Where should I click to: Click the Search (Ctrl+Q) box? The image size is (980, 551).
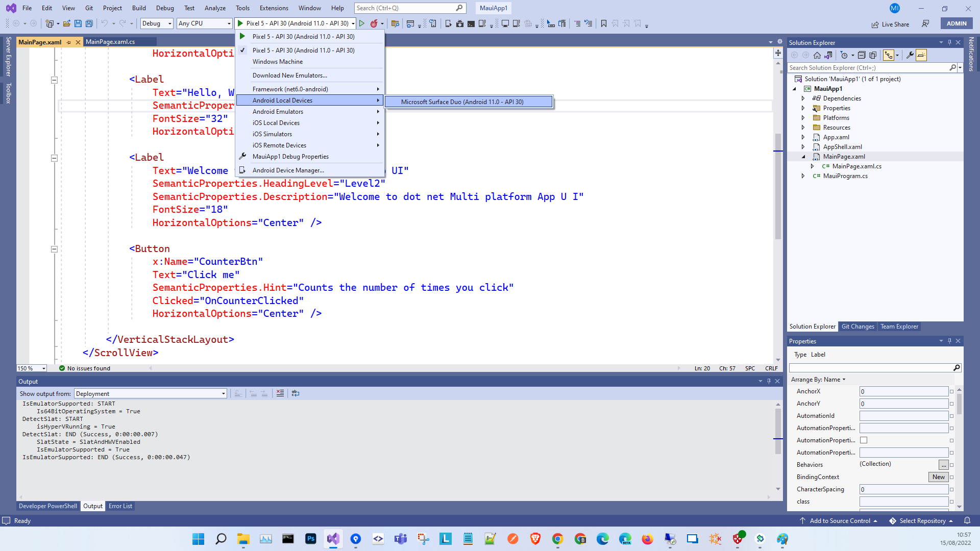410,8
